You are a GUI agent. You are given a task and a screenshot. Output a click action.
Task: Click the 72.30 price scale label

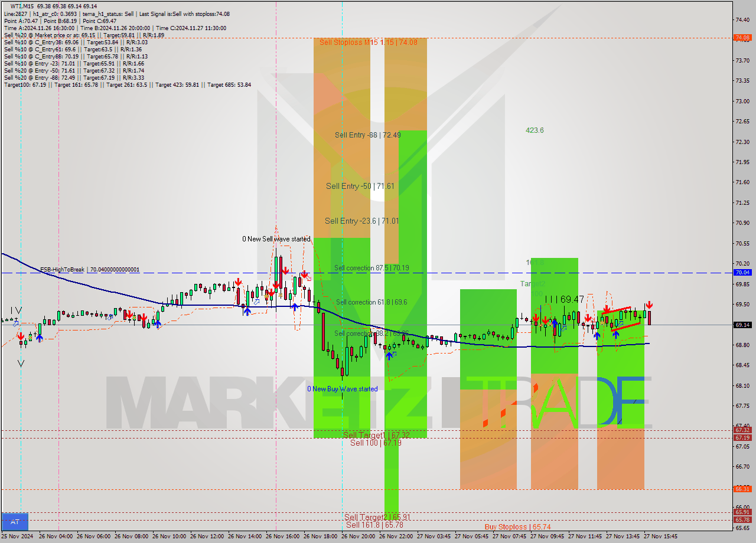click(x=742, y=142)
